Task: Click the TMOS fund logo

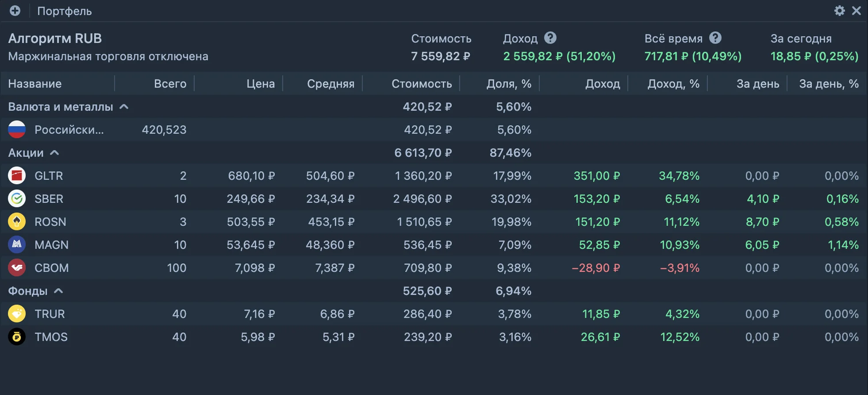Action: coord(17,337)
